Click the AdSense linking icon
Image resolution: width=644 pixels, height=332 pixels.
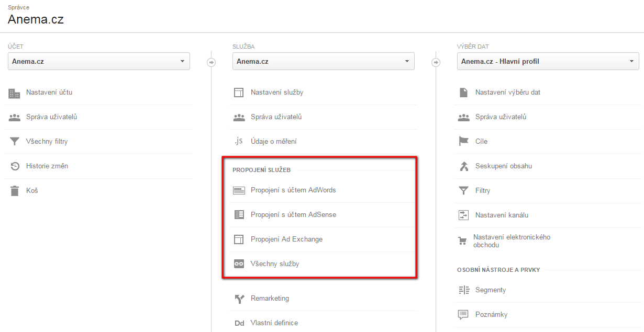click(x=239, y=215)
